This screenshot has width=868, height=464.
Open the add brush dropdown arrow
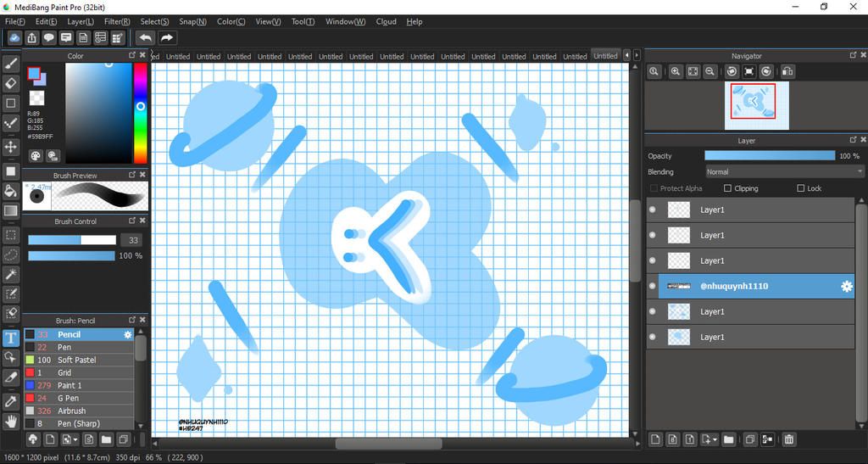[x=75, y=440]
